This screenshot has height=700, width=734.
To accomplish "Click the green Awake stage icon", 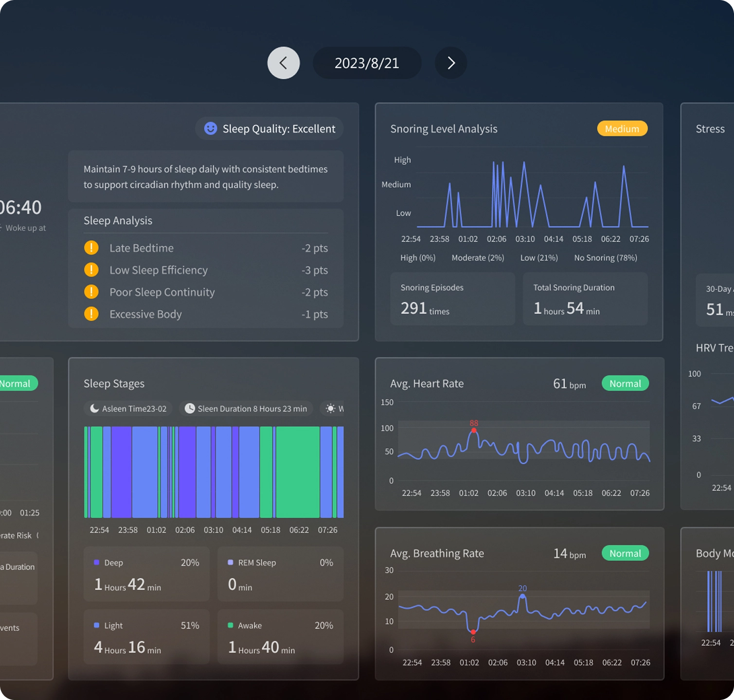I will (230, 625).
